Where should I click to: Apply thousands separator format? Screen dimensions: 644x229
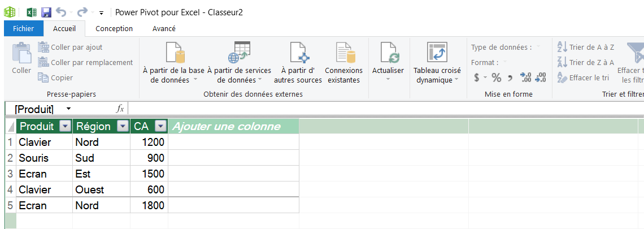511,77
